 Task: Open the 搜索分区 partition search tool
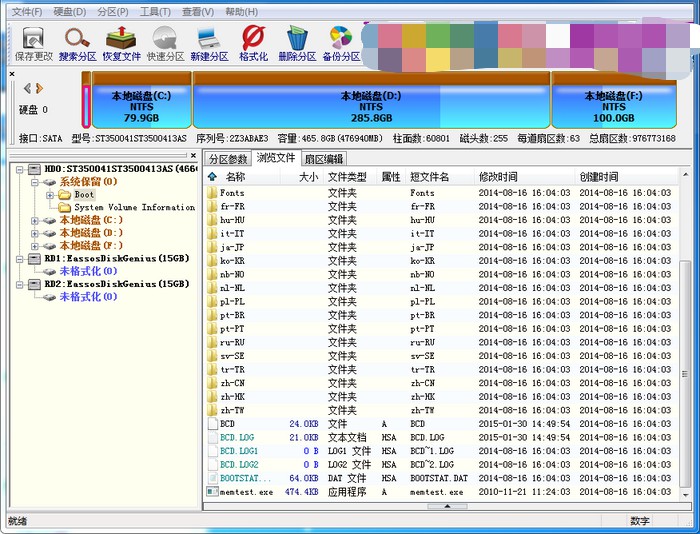[x=78, y=44]
